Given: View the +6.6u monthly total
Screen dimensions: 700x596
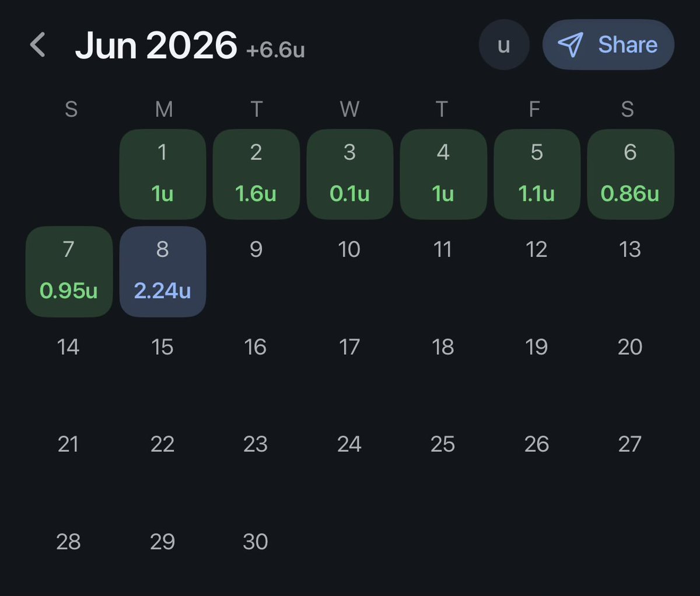Looking at the screenshot, I should 275,50.
